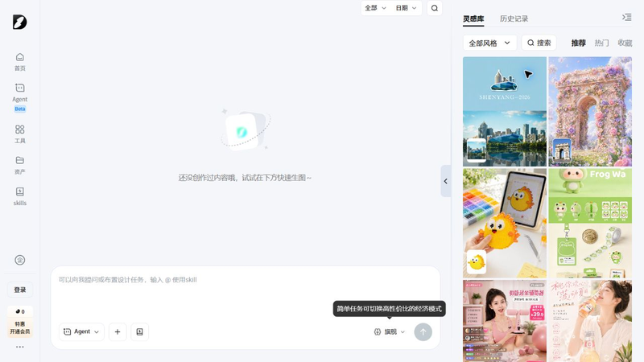Screen dimensions: 644x362
Task: Switch to the 历史记录 tab
Action: (514, 19)
